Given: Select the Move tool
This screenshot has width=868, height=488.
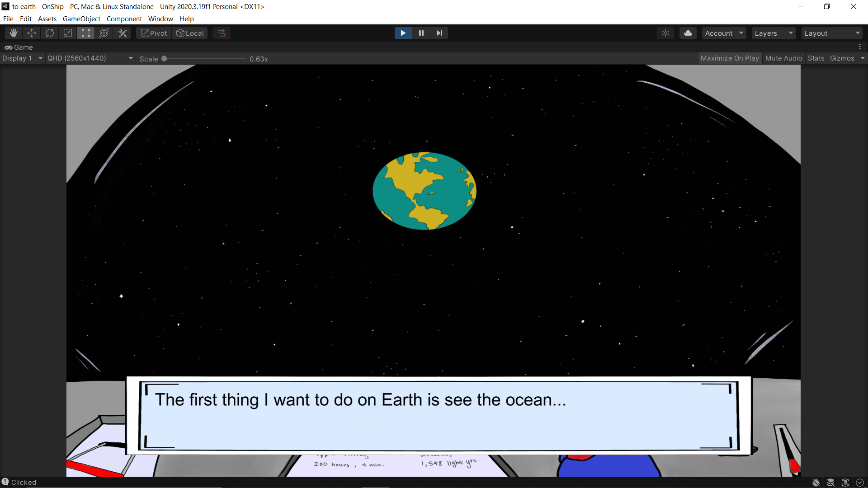Looking at the screenshot, I should [x=32, y=33].
